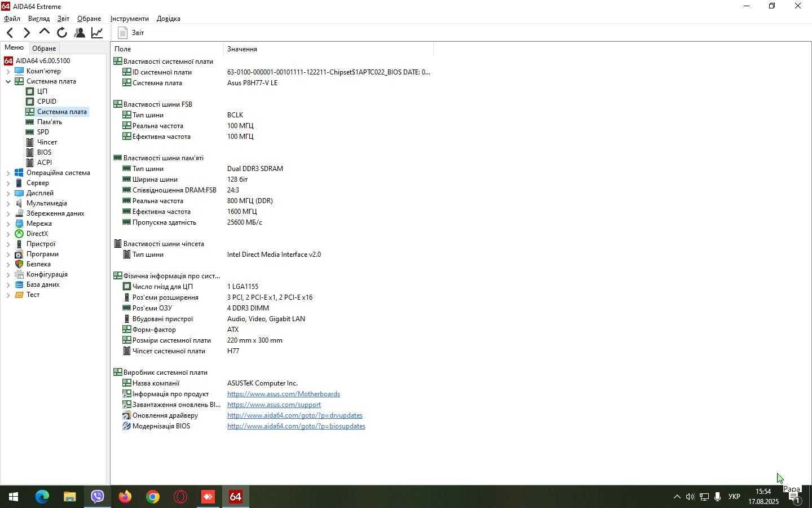Image resolution: width=812 pixels, height=508 pixels.
Task: Click the Up arrow toolbar icon
Action: tap(44, 33)
